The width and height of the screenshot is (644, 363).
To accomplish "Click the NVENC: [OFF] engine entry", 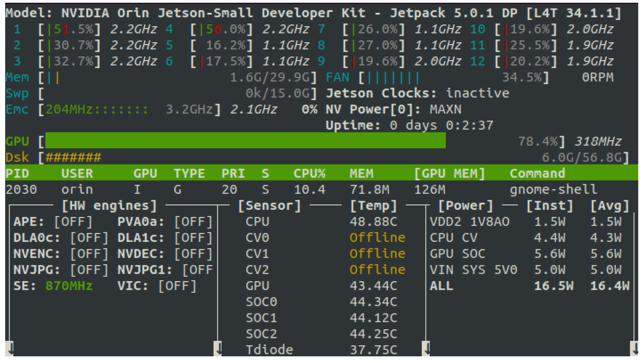I will click(x=61, y=254).
